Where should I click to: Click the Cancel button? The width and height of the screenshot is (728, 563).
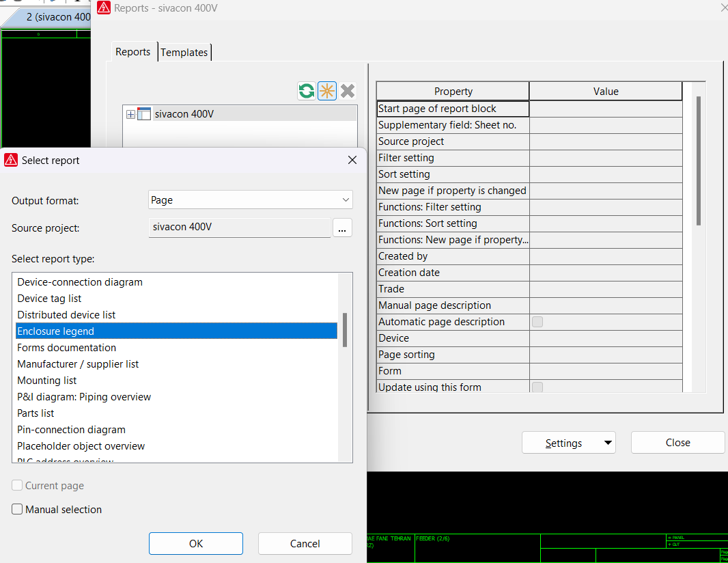305,543
